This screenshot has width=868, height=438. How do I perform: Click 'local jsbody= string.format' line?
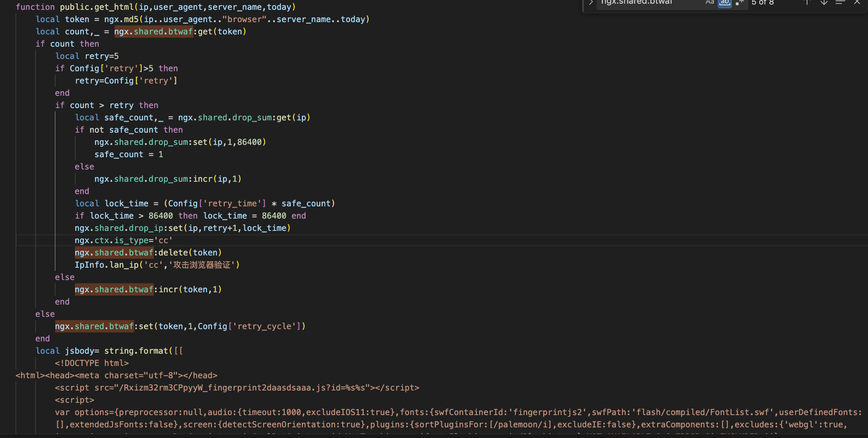109,351
